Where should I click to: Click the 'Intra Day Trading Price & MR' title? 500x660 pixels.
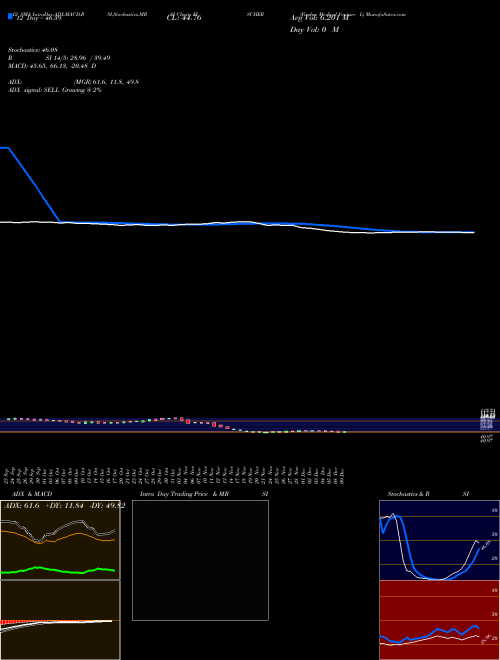(x=184, y=494)
